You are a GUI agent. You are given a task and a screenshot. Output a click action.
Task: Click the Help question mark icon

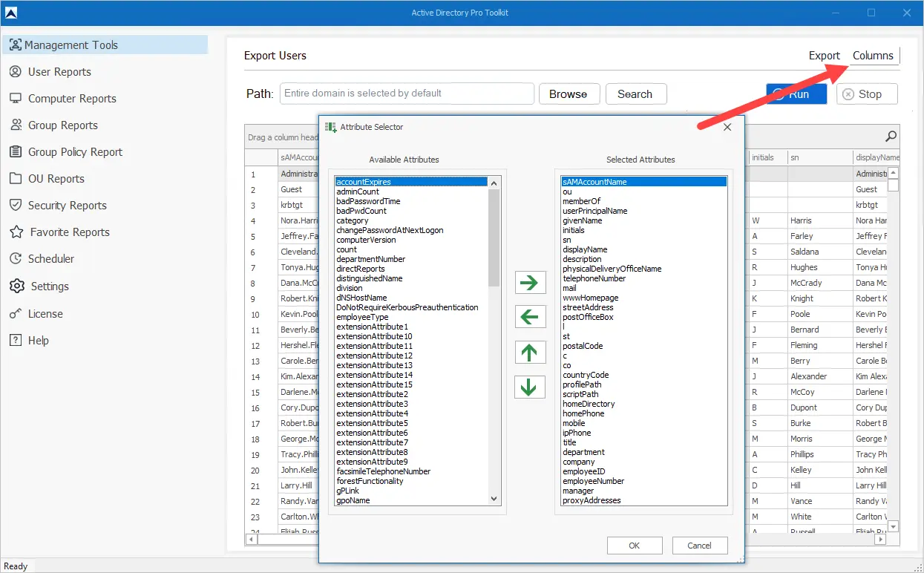[15, 341]
